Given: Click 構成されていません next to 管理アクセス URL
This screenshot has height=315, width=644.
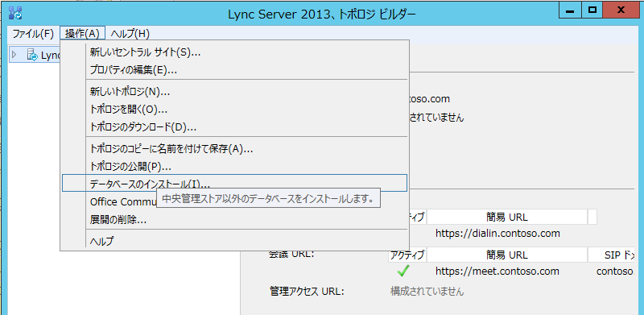Looking at the screenshot, I should tap(427, 292).
